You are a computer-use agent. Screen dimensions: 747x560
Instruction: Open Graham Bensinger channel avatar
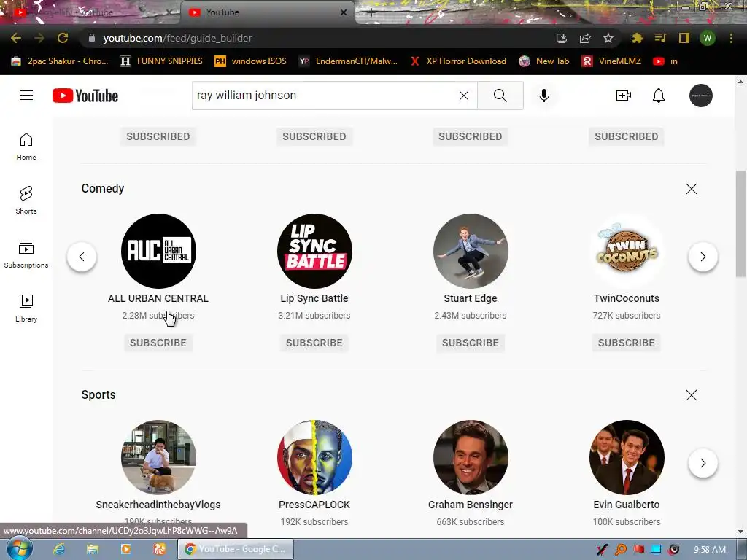point(471,457)
